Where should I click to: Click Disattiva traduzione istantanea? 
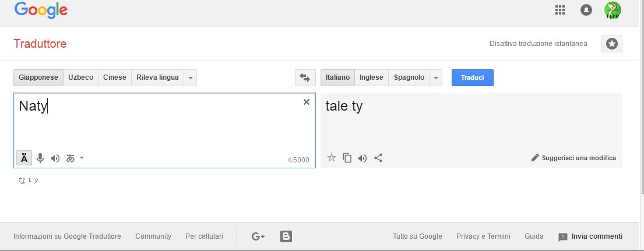tap(538, 44)
